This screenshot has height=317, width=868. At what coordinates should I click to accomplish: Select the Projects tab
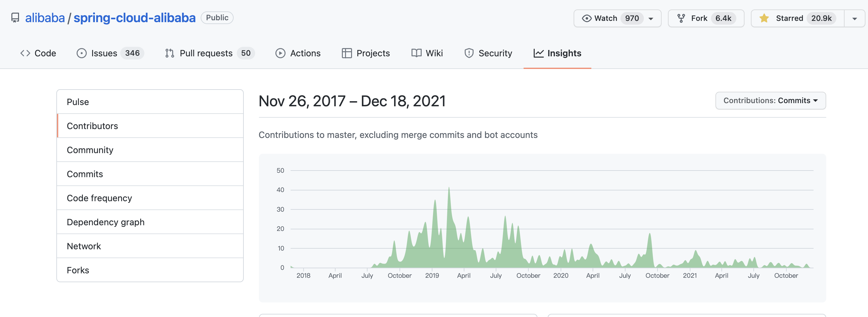(x=366, y=53)
